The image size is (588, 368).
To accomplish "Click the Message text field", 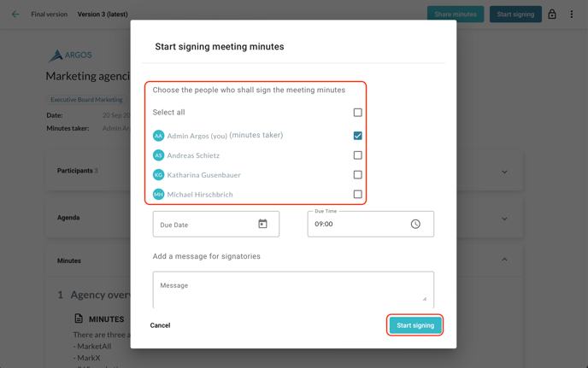I will tap(293, 289).
